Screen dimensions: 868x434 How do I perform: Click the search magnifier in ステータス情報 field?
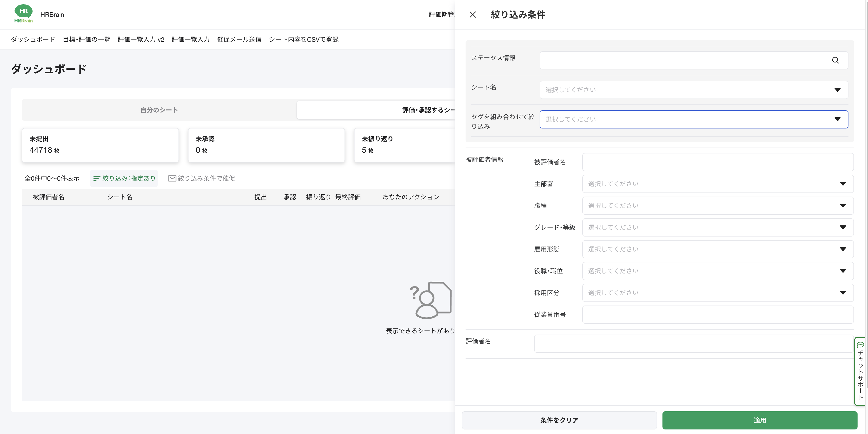(836, 60)
